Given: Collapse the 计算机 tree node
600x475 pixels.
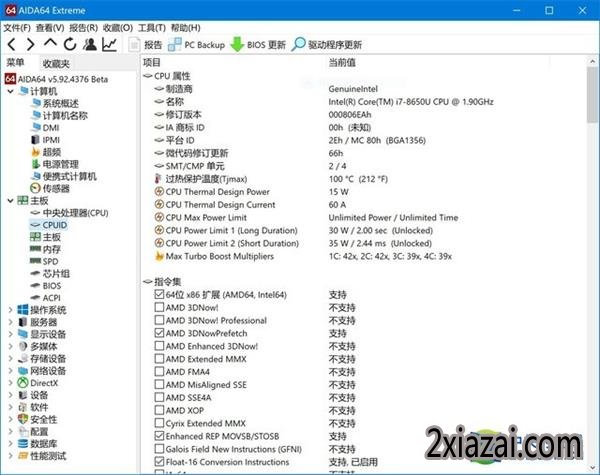Looking at the screenshot, I should pos(10,91).
